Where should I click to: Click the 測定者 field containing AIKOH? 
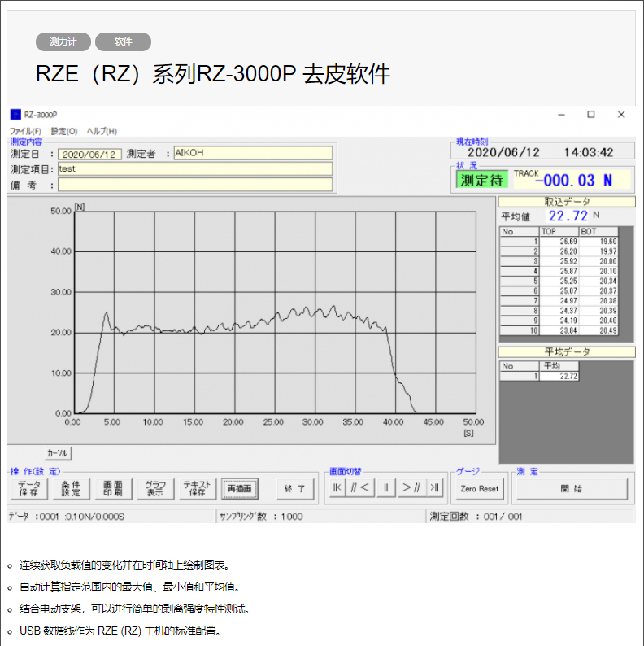[x=253, y=153]
